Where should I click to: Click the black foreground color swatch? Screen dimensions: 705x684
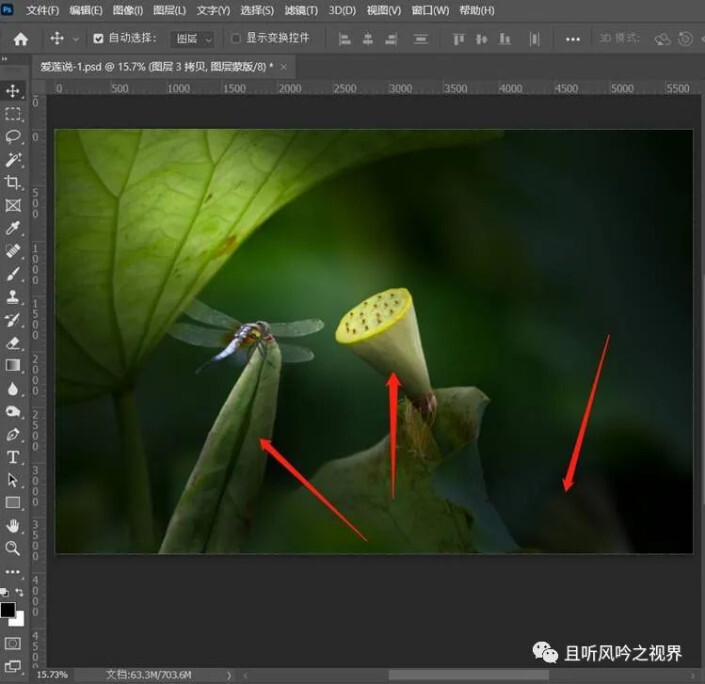(8, 609)
